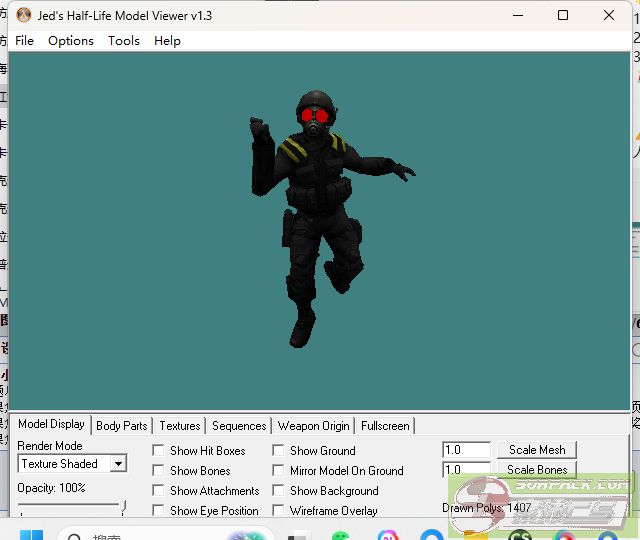Open the Windows Start menu
The image size is (640, 540).
(33, 534)
